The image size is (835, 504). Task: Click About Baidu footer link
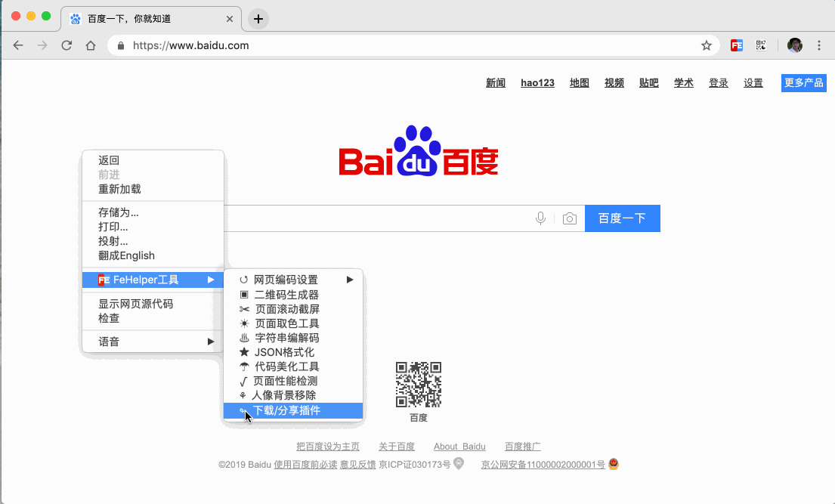(459, 447)
